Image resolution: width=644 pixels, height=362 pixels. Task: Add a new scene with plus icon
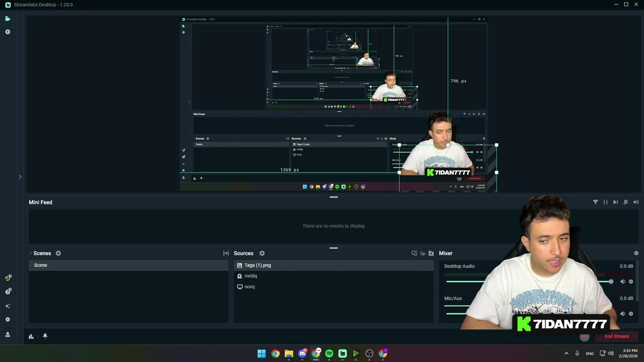click(58, 253)
